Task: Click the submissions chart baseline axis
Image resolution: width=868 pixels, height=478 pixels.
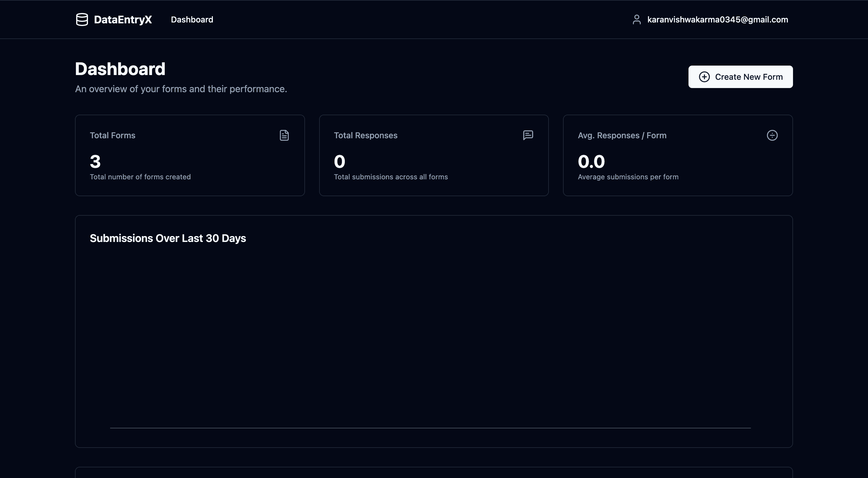Action: (x=430, y=428)
